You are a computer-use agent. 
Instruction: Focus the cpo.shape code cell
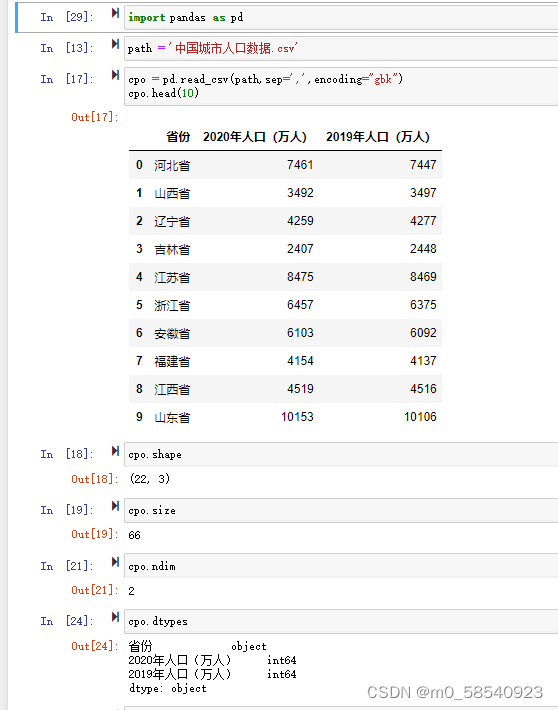341,455
